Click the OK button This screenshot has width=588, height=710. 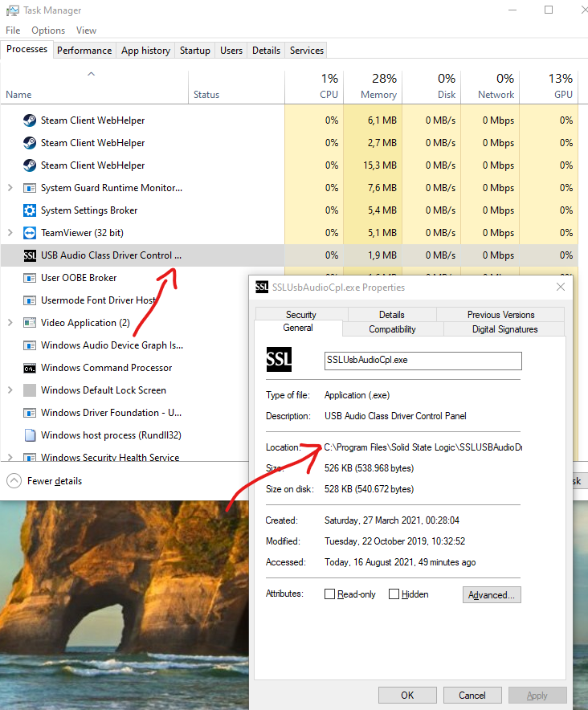(x=407, y=695)
